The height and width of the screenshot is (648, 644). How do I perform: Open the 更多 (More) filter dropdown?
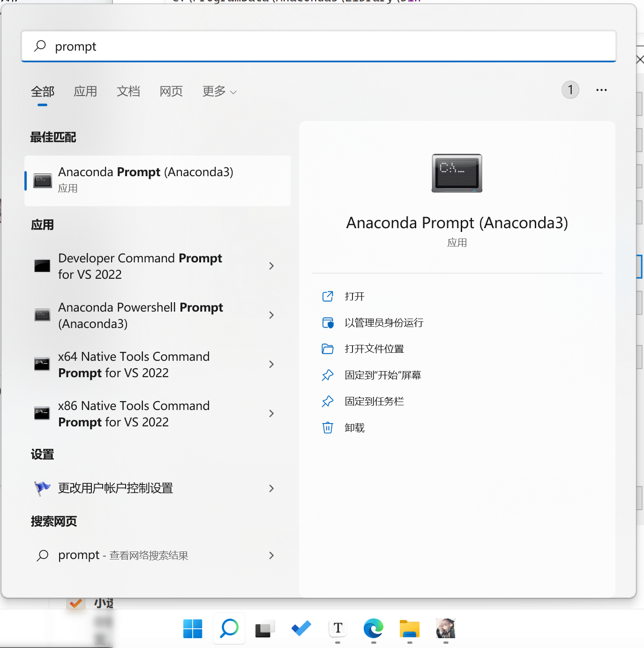coord(219,91)
